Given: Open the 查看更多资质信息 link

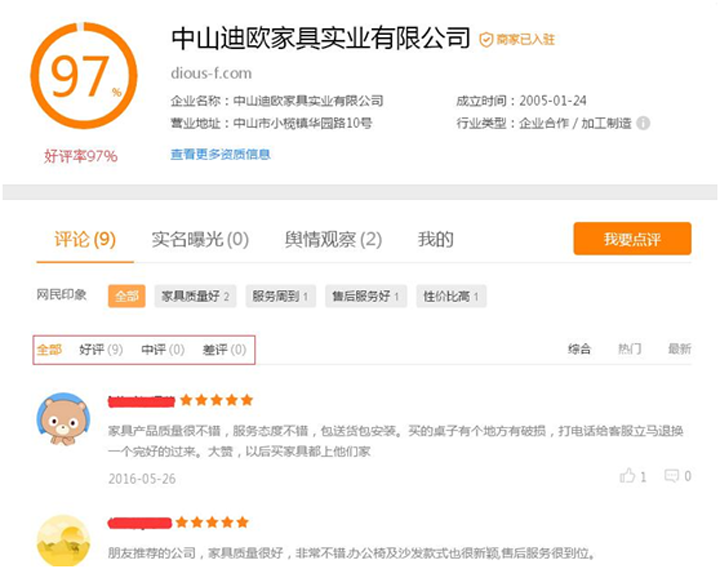Looking at the screenshot, I should 220,154.
